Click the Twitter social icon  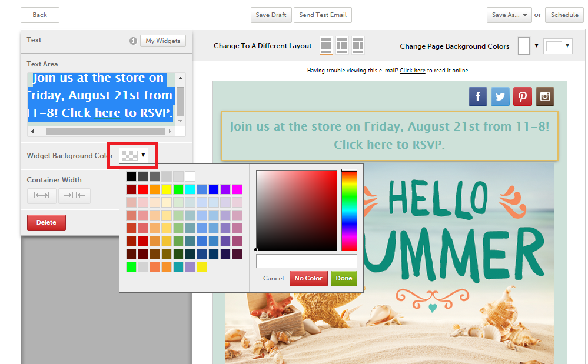(x=500, y=96)
